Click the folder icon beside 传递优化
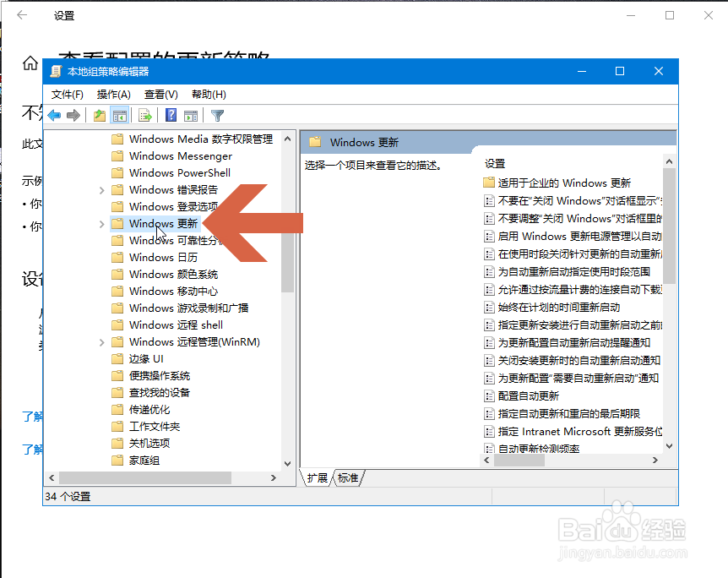Viewport: 728px width, 578px height. coord(117,409)
